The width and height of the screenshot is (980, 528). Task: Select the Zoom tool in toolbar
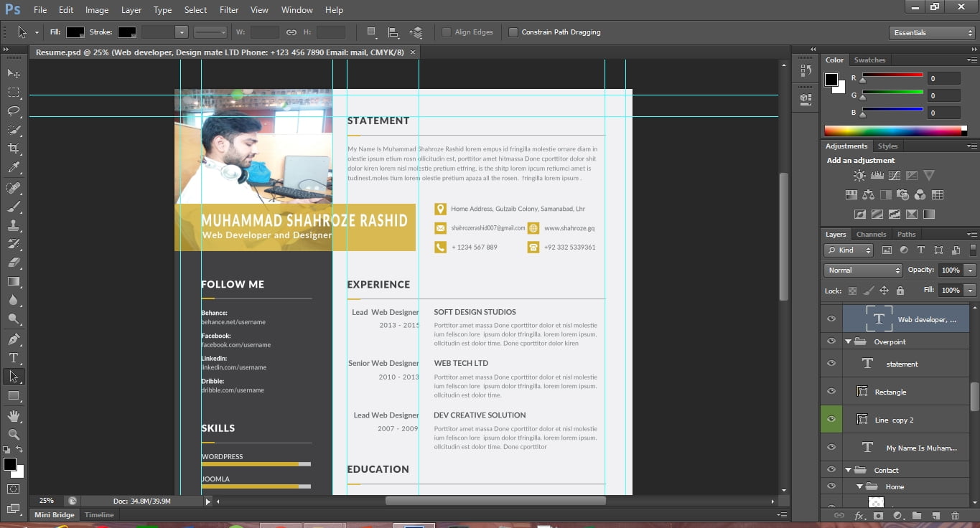(x=14, y=434)
